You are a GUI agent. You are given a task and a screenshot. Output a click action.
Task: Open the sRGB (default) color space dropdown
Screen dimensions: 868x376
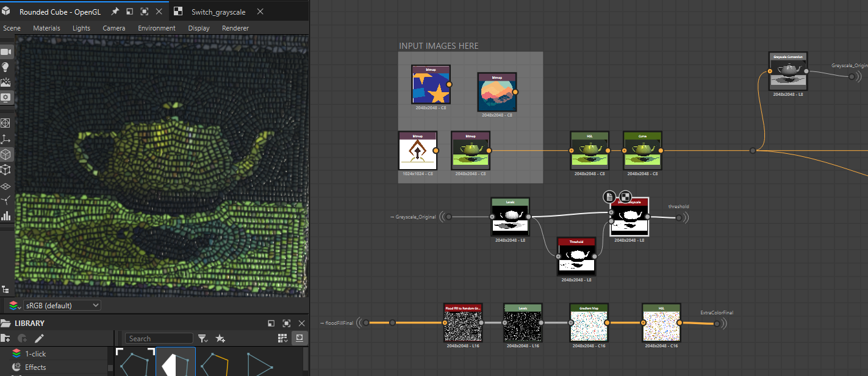click(62, 305)
